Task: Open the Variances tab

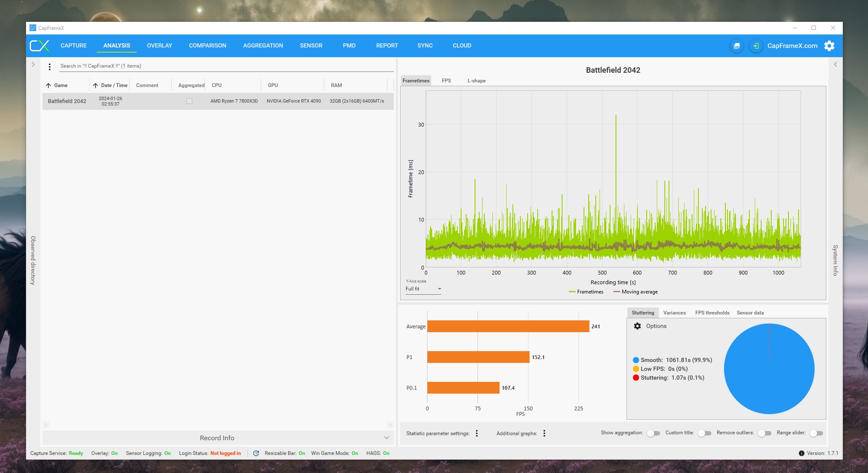Action: coord(674,313)
